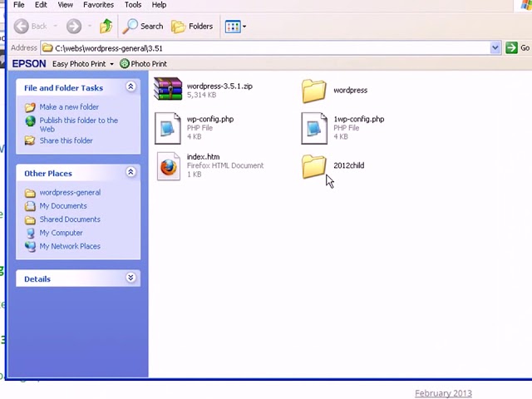Open My Documents link

[x=63, y=206]
